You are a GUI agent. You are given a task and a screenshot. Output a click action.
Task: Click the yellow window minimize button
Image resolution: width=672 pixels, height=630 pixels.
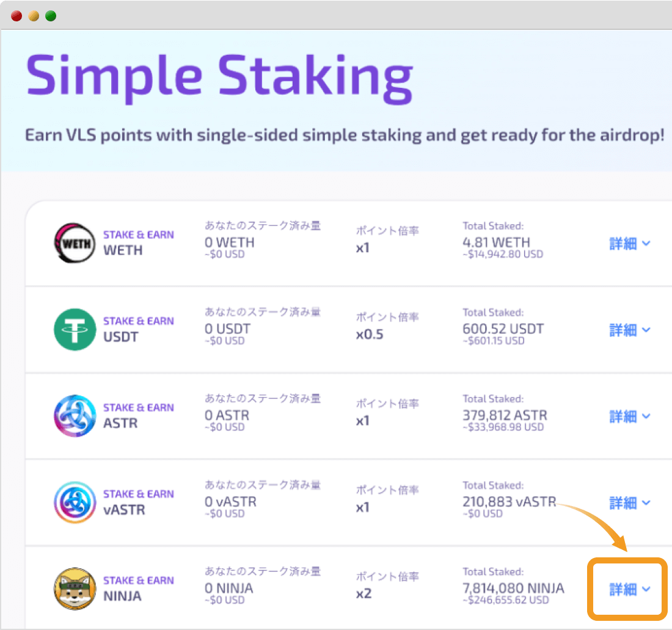[34, 16]
